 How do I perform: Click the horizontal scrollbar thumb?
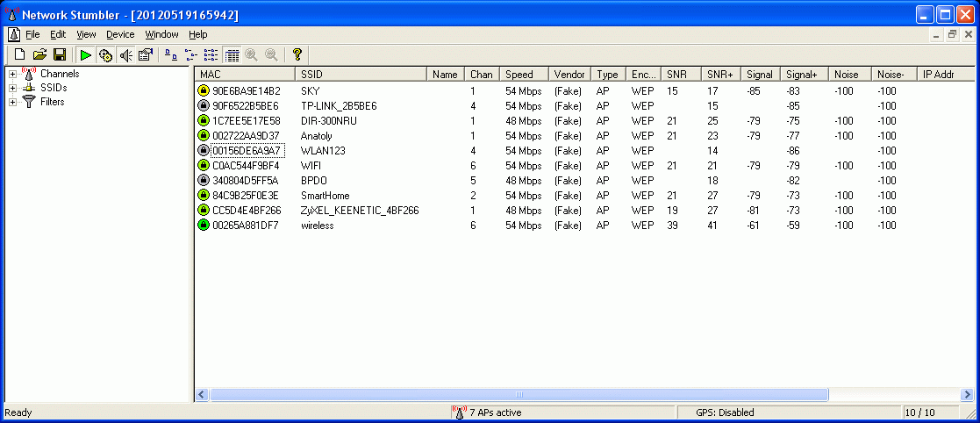coord(519,394)
